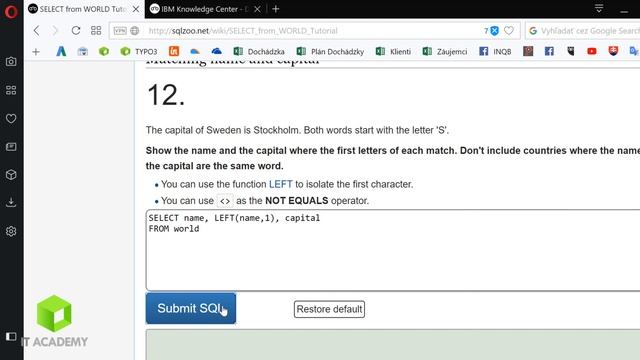Open the Opera menu logo
The image size is (640, 360).
pyautogui.click(x=11, y=11)
